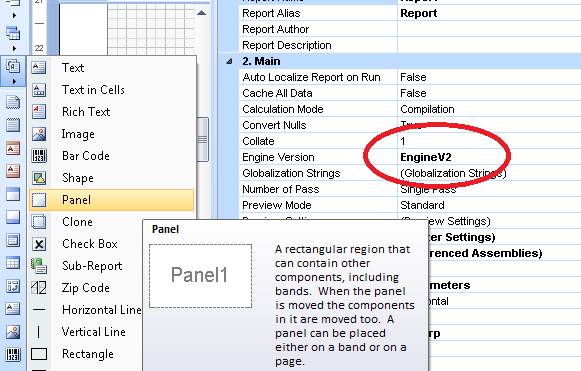Select the Text component in the menu
The height and width of the screenshot is (371, 581).
click(x=112, y=68)
